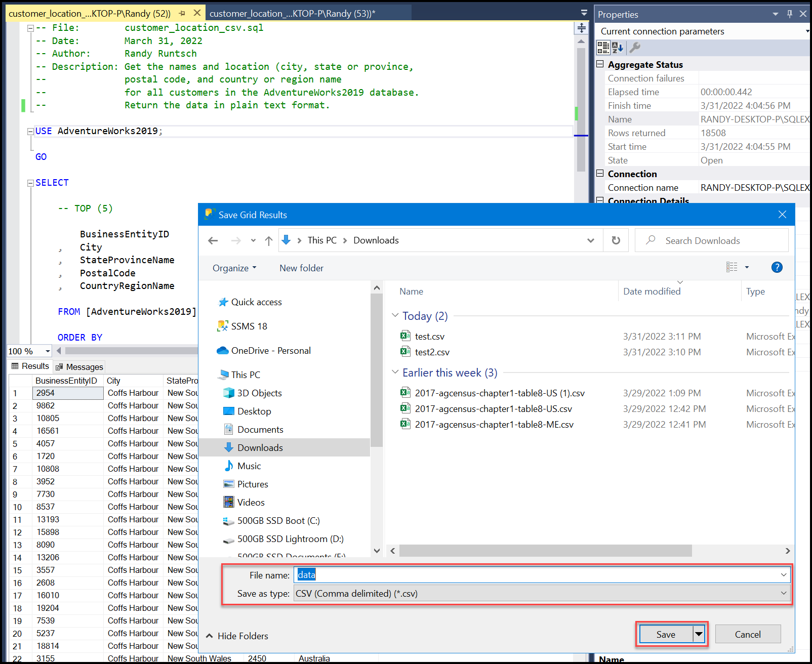Click the Alphabetical sort icon in Properties
Viewport: 812px width, 664px height.
(618, 48)
